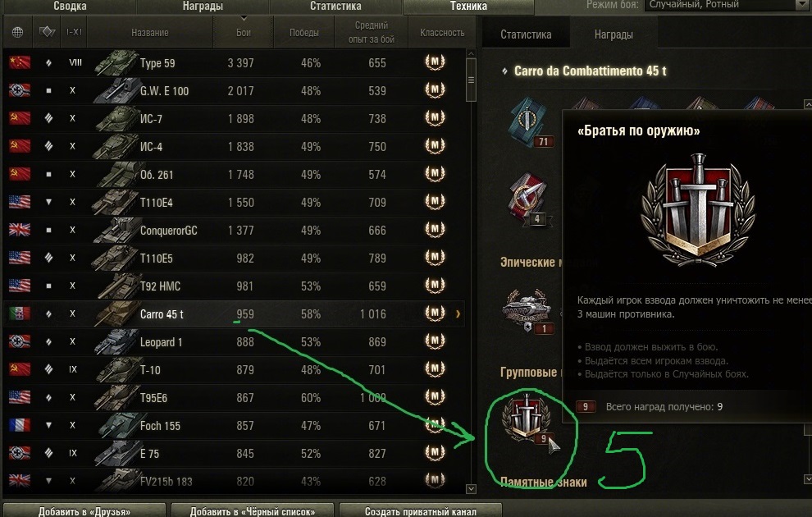Open the Сводка tab
Screen dimensions: 812x517
pos(70,7)
